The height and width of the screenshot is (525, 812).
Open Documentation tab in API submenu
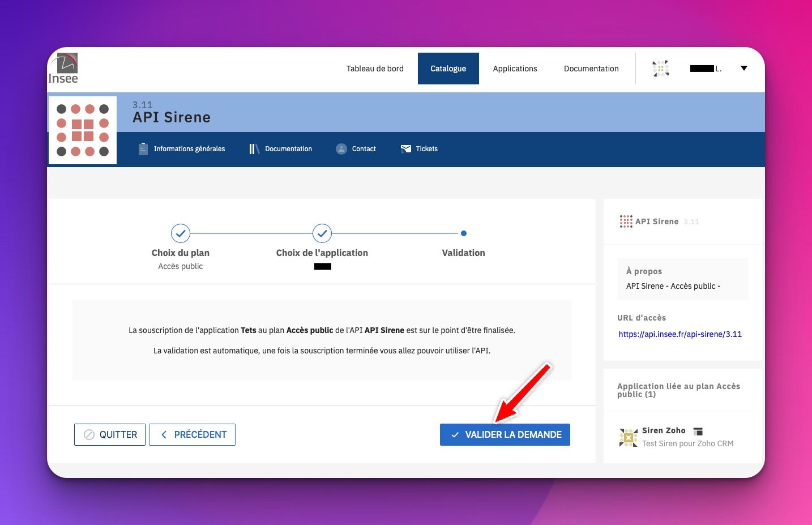288,149
